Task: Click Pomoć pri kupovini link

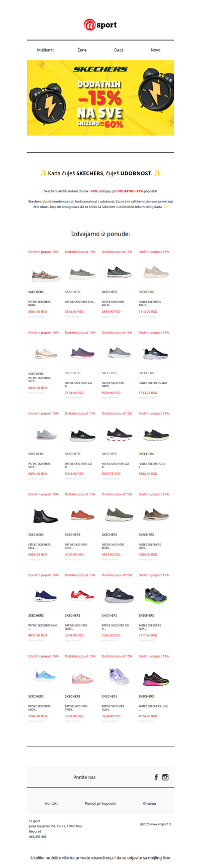Action: (100, 803)
